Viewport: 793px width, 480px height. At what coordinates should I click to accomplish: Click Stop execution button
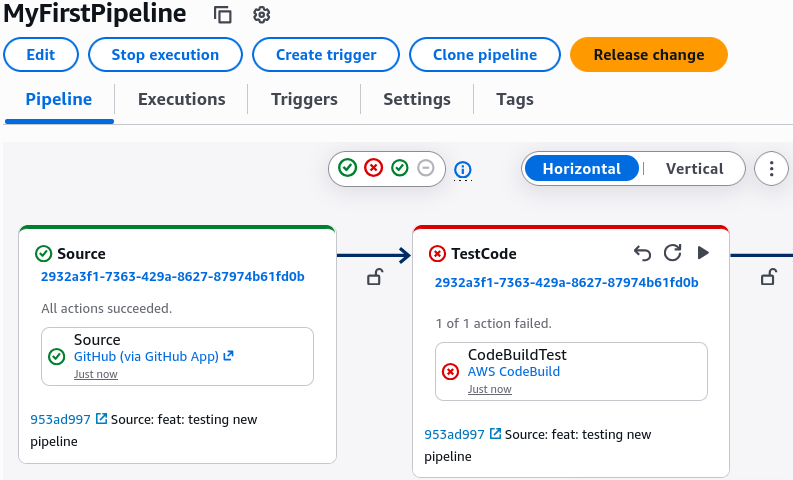tap(165, 55)
